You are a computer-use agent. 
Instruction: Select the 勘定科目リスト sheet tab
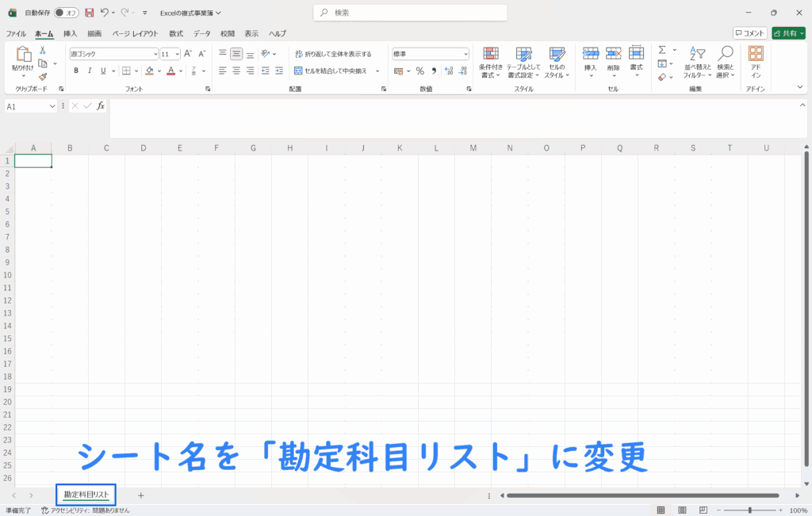[x=86, y=495]
